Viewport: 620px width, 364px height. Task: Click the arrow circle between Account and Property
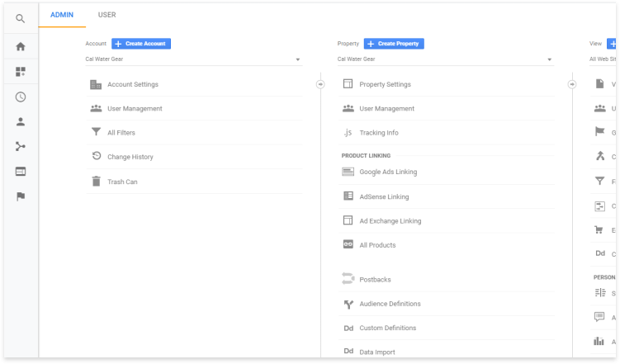[320, 84]
